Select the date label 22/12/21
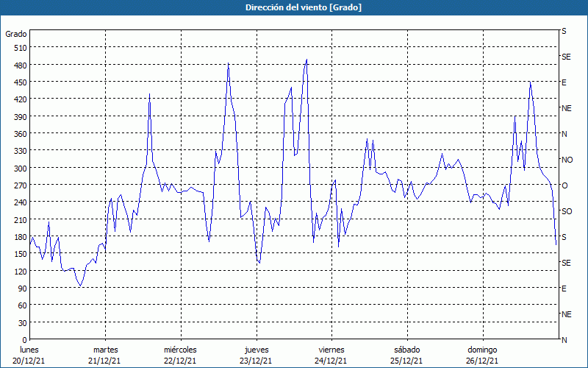 click(180, 361)
